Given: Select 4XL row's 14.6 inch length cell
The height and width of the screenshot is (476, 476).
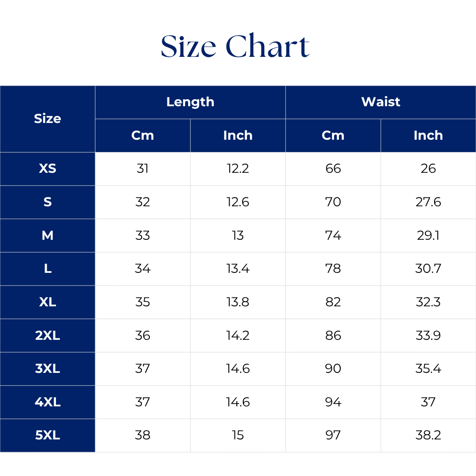Looking at the screenshot, I should 238,402.
